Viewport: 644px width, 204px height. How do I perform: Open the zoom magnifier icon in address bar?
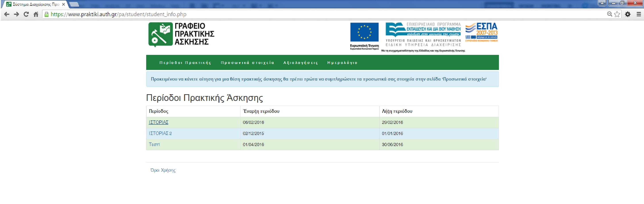pyautogui.click(x=610, y=14)
